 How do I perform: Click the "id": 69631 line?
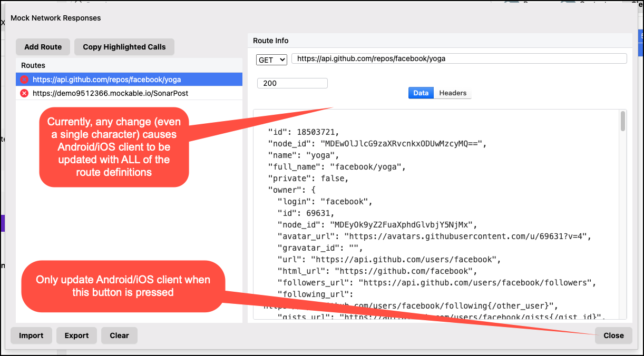(x=306, y=213)
